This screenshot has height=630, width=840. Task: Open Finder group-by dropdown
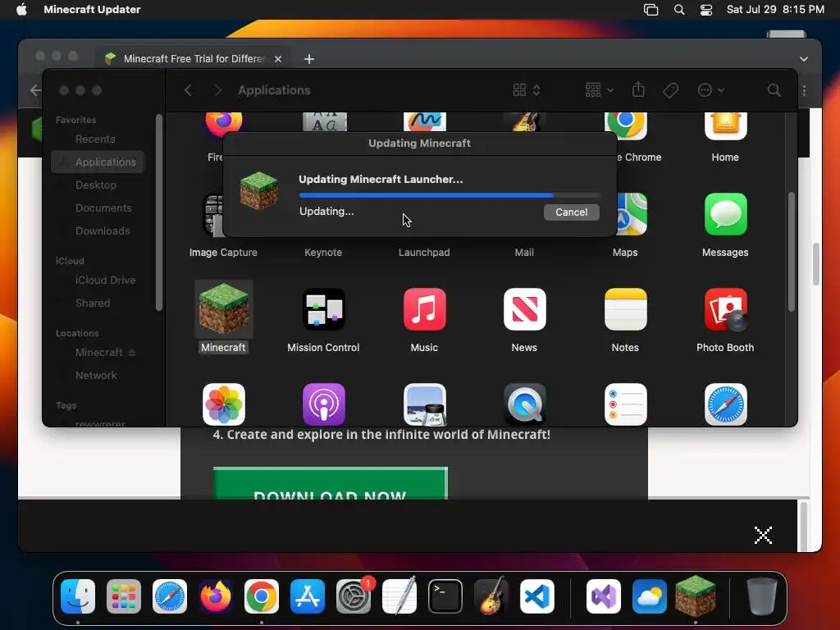coord(598,90)
